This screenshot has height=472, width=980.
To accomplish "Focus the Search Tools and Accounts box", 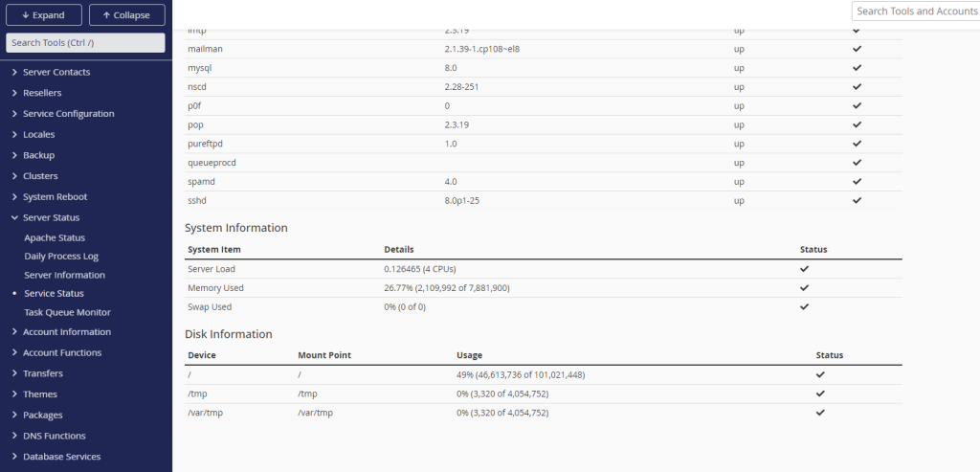I will tap(916, 11).
